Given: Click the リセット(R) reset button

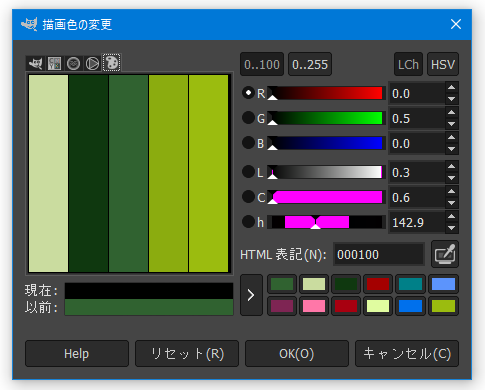Looking at the screenshot, I should point(187,354).
